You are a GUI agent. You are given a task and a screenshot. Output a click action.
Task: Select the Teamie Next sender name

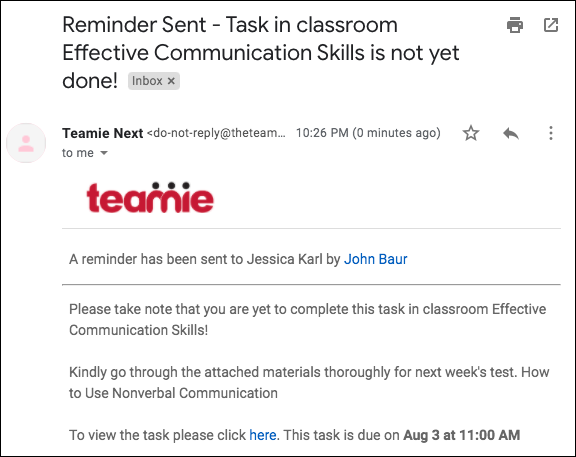[102, 133]
